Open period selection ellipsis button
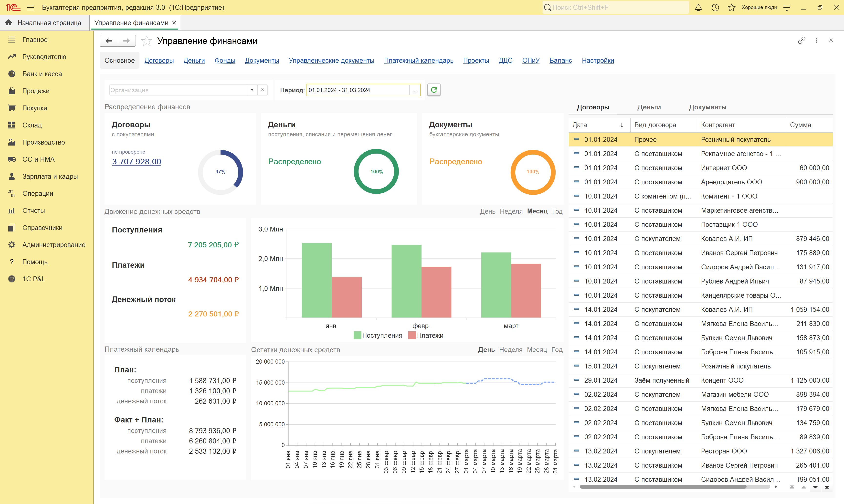Screen dimensions: 844x504 (x=414, y=90)
